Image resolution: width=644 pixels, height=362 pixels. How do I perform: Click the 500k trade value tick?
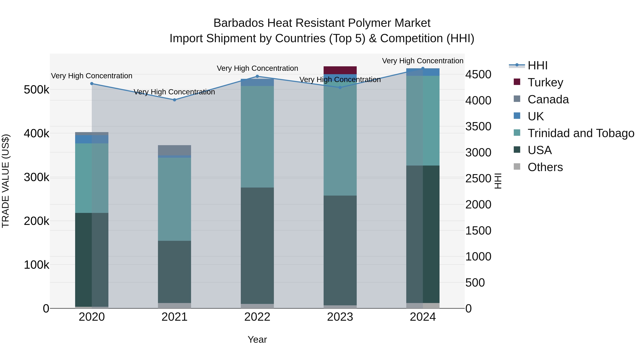point(36,90)
